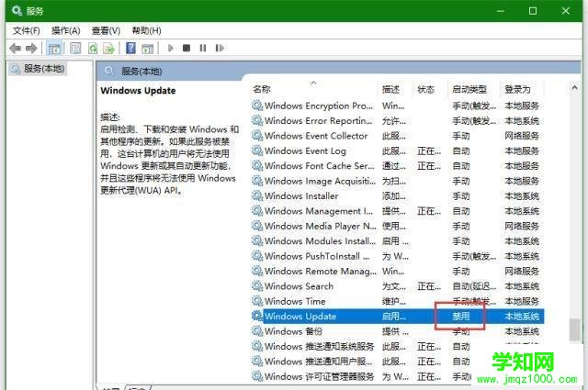
Task: Toggle the console tree pane icon
Action: pos(54,49)
